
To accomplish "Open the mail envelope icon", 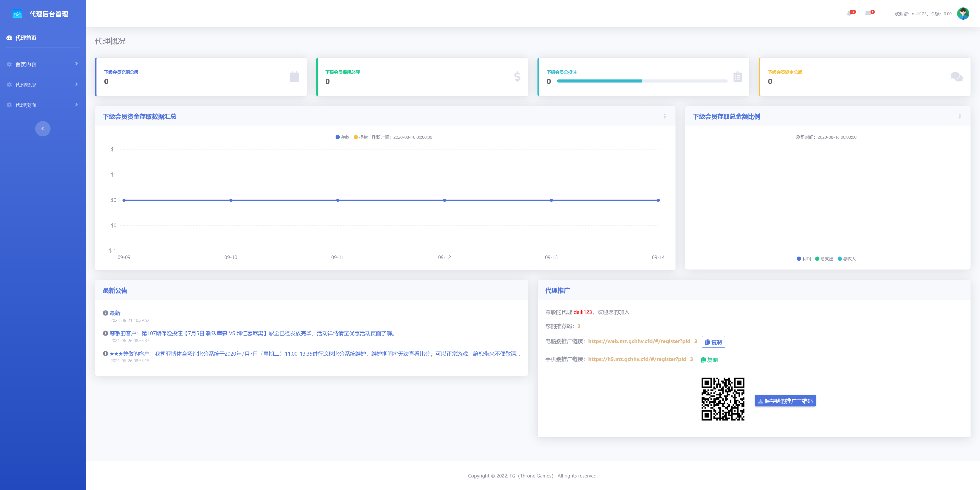I will click(868, 14).
